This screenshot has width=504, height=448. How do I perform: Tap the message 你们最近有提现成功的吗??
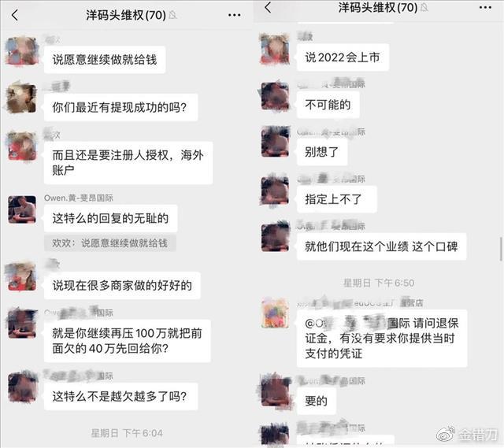[x=120, y=107]
